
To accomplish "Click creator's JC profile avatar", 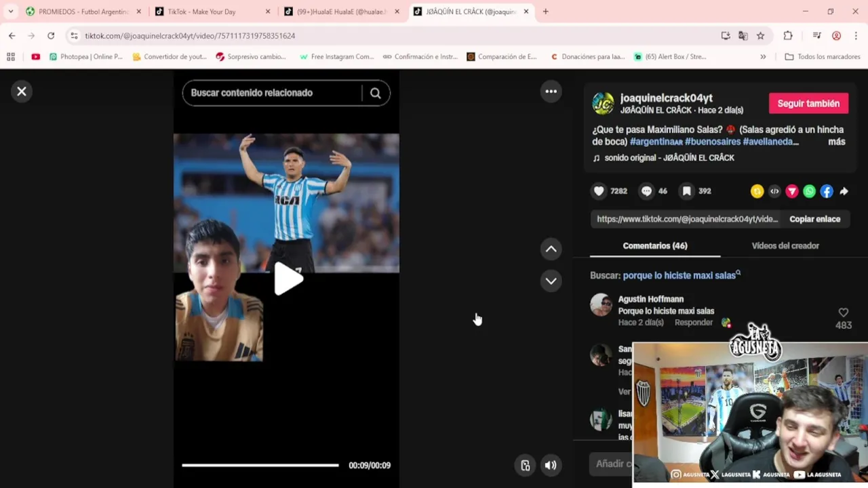I will [x=603, y=104].
